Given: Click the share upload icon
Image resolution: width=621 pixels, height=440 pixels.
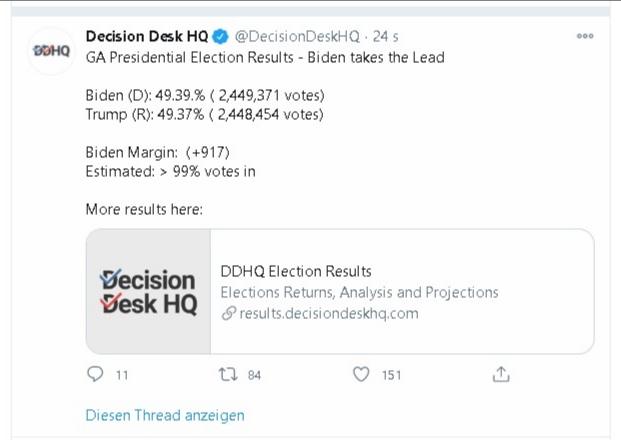Looking at the screenshot, I should (x=501, y=374).
